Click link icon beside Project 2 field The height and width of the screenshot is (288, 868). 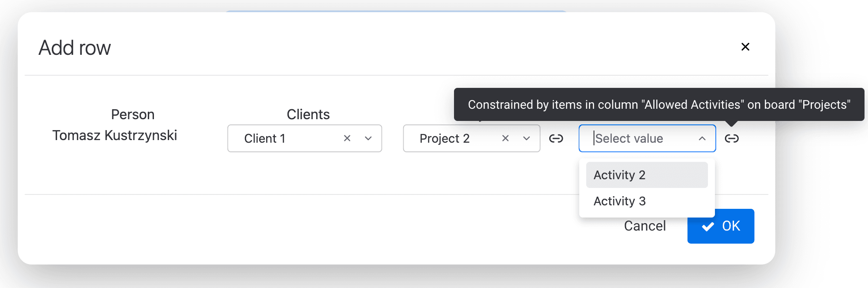click(x=556, y=138)
